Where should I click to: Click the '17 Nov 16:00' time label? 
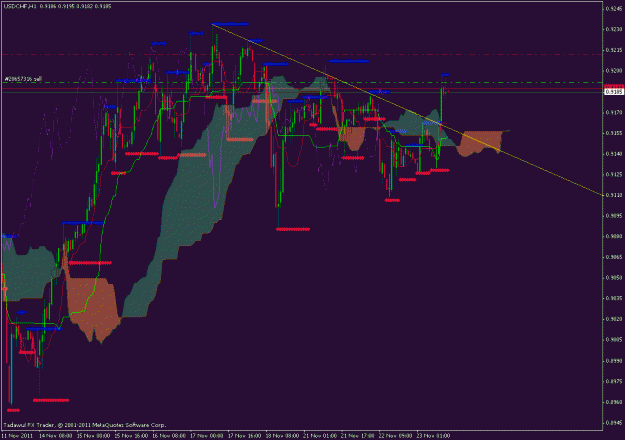pyautogui.click(x=244, y=436)
